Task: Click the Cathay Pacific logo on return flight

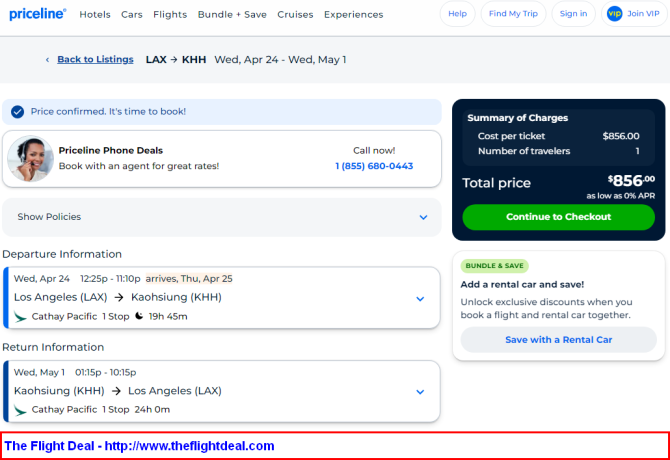Action: (x=20, y=410)
